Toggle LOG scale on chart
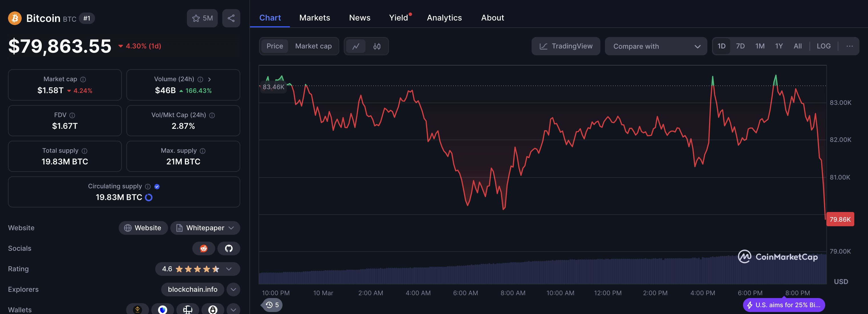The height and width of the screenshot is (314, 868). (x=823, y=46)
